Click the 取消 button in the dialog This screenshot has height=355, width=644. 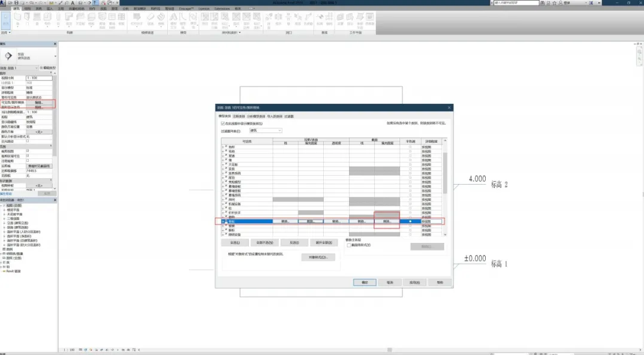point(390,282)
